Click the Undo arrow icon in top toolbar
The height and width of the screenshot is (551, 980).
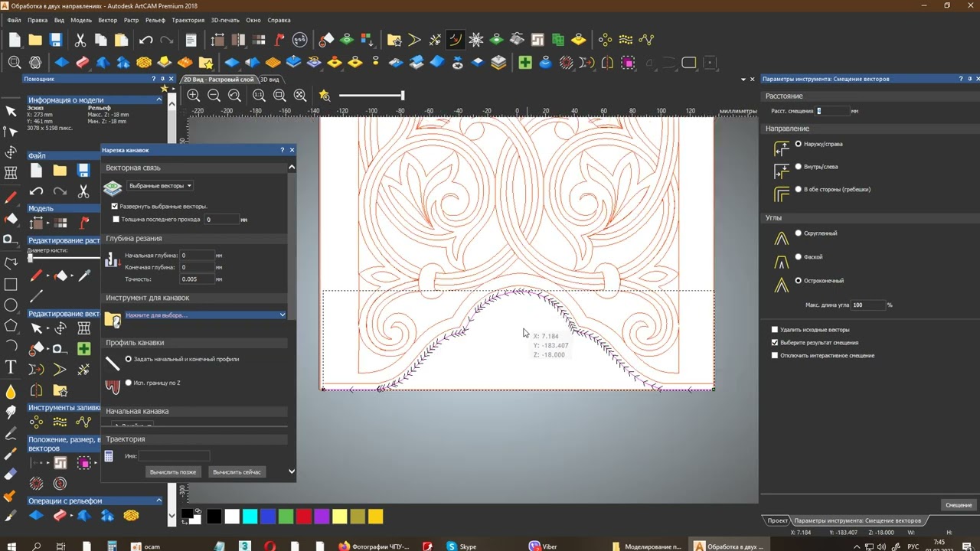coord(146,40)
